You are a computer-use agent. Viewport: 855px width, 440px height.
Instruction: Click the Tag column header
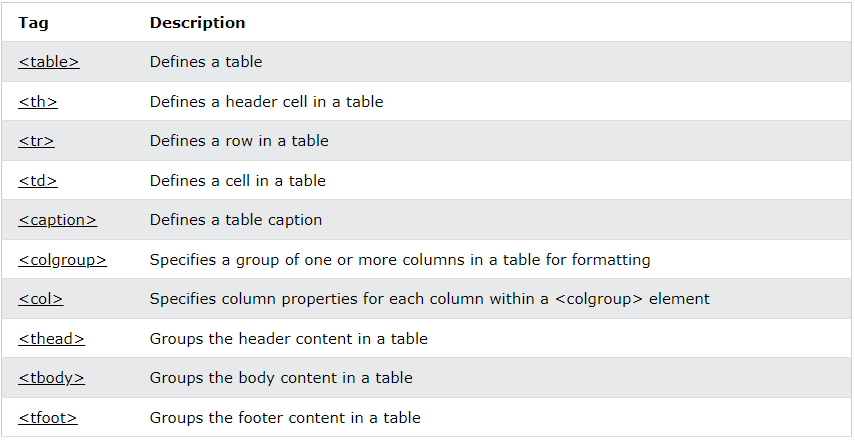click(x=33, y=23)
